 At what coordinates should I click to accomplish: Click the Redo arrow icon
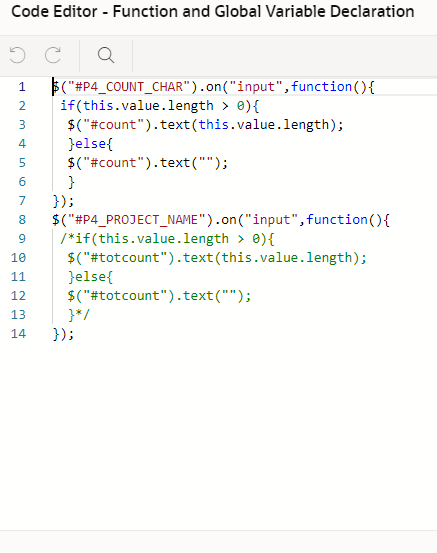(x=53, y=55)
